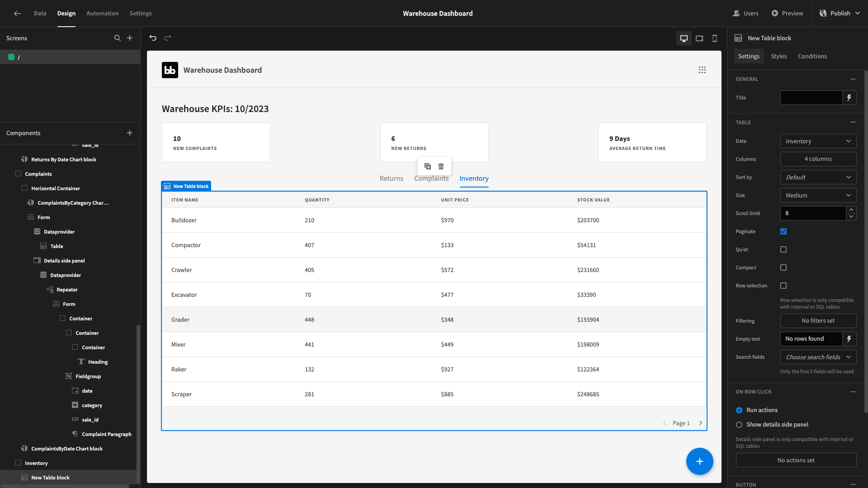Click the No actions set button

tap(796, 460)
